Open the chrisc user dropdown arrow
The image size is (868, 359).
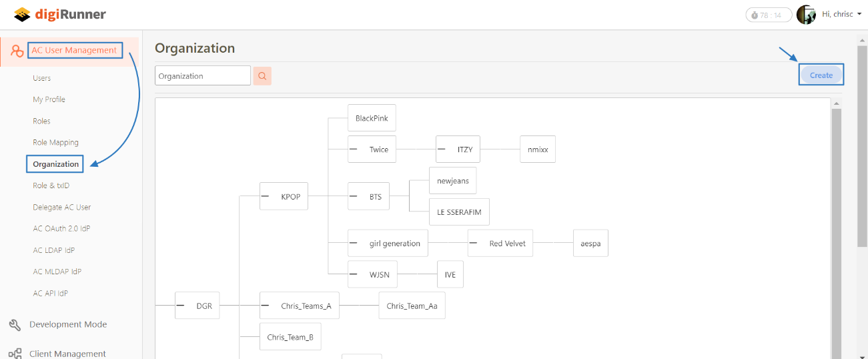859,14
